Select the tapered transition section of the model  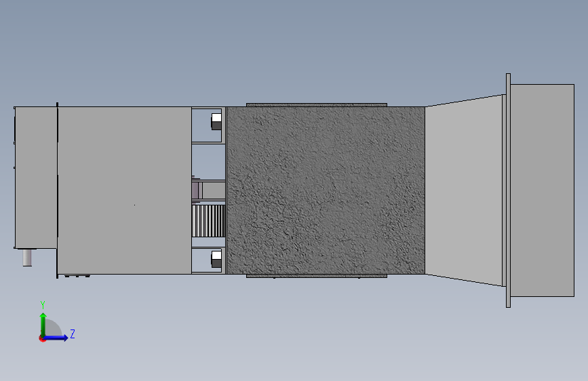click(463, 190)
